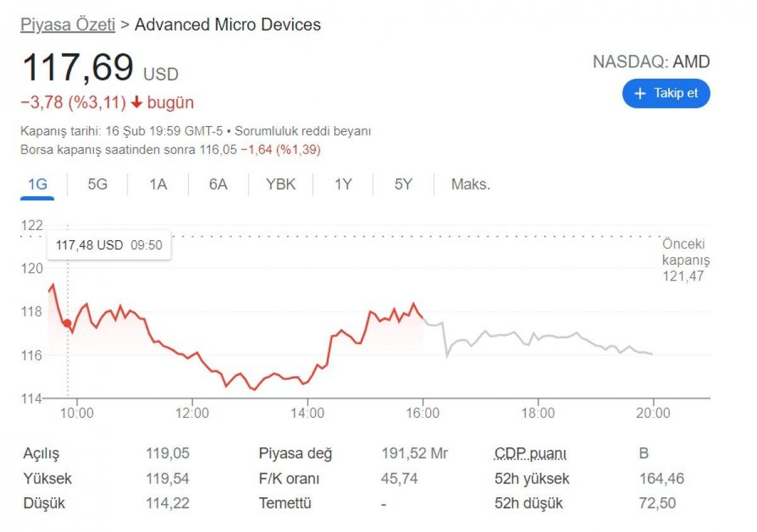The width and height of the screenshot is (757, 532).
Task: Click the red data point marker on the chart
Action: tap(67, 322)
